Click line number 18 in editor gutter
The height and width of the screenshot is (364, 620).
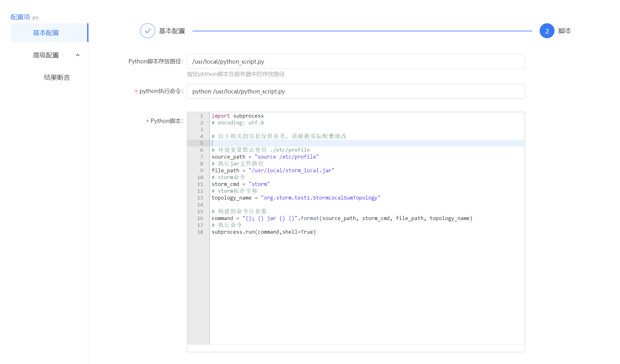coord(200,232)
